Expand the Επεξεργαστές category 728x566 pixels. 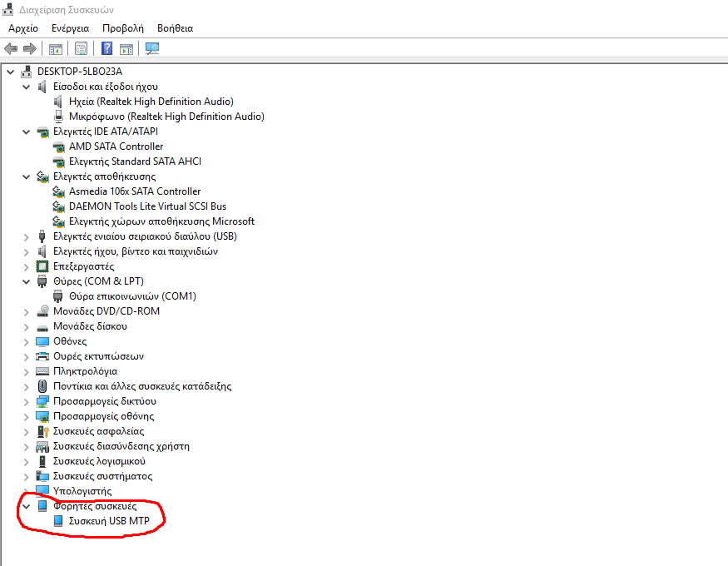[25, 266]
